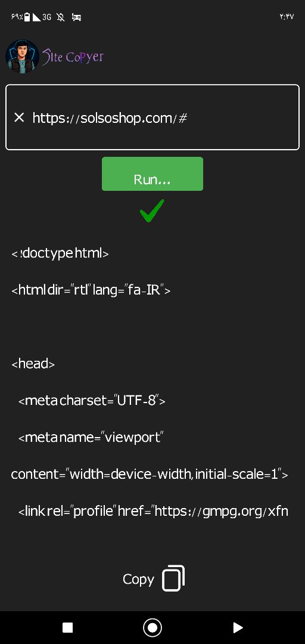Tap the gmpg.org profile link line
The image size is (305, 644).
pyautogui.click(x=153, y=512)
